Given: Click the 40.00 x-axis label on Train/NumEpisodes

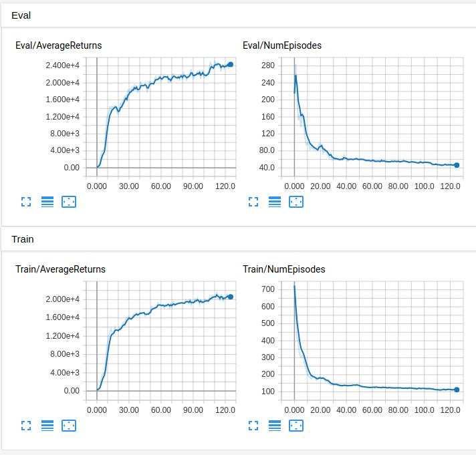Looking at the screenshot, I should click(x=346, y=410).
